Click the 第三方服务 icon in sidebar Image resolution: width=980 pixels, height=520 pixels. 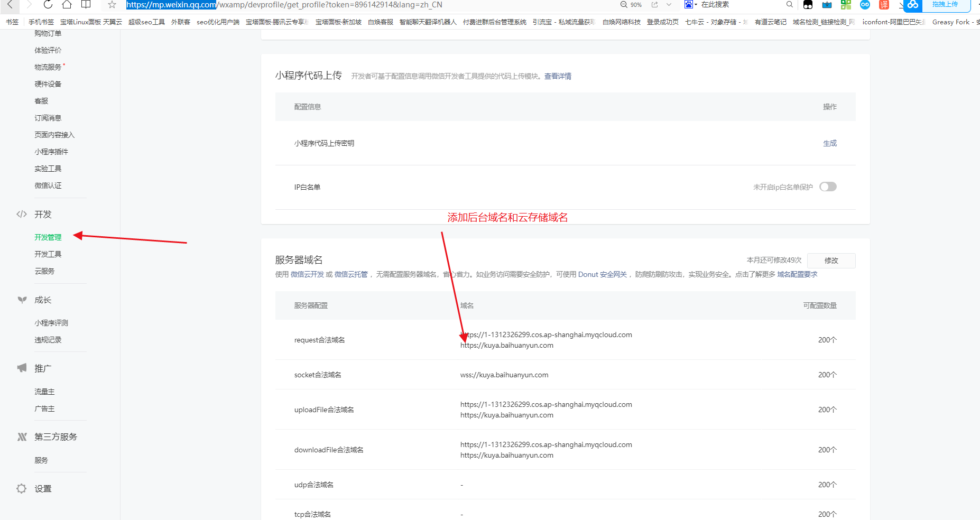tap(22, 437)
